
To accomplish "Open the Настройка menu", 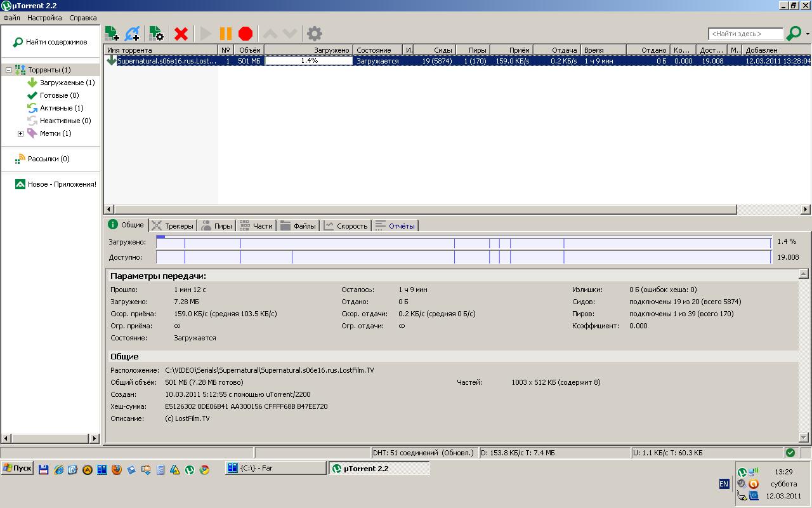I will (44, 18).
